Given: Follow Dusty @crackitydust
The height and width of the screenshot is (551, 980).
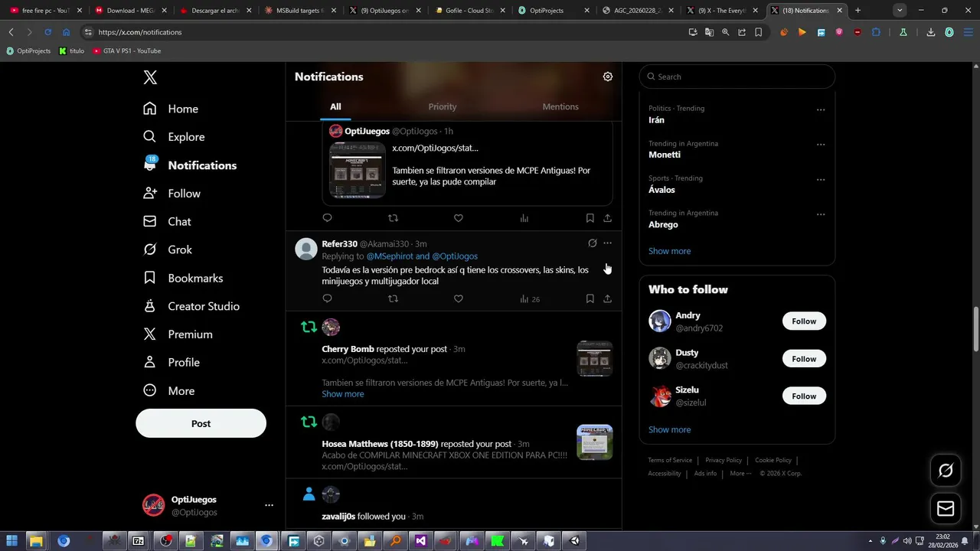Looking at the screenshot, I should pyautogui.click(x=804, y=359).
